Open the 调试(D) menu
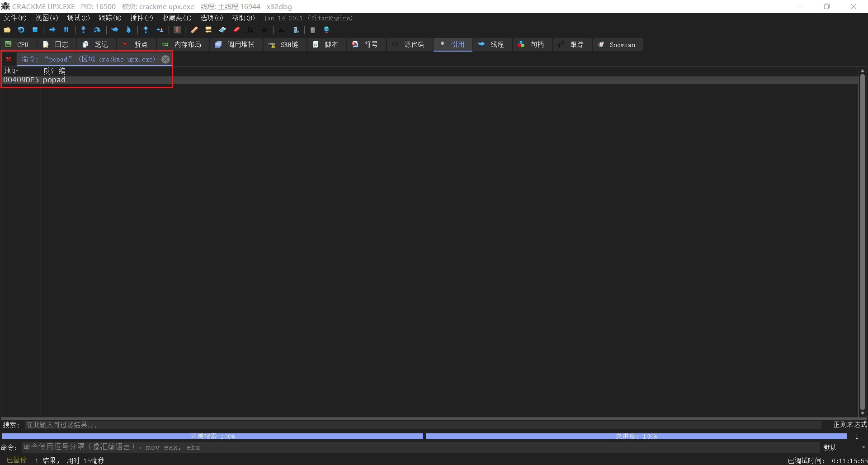Image resolution: width=868 pixels, height=465 pixels. [79, 18]
